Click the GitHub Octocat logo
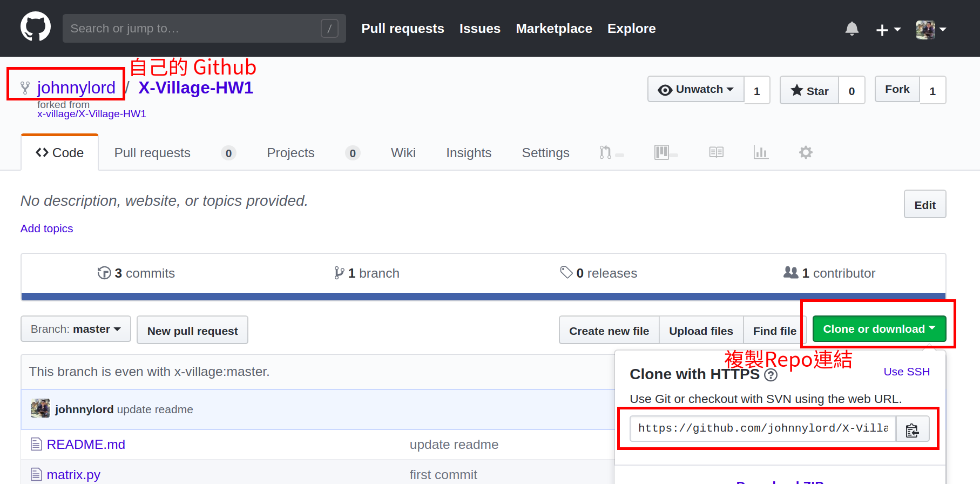 click(36, 27)
